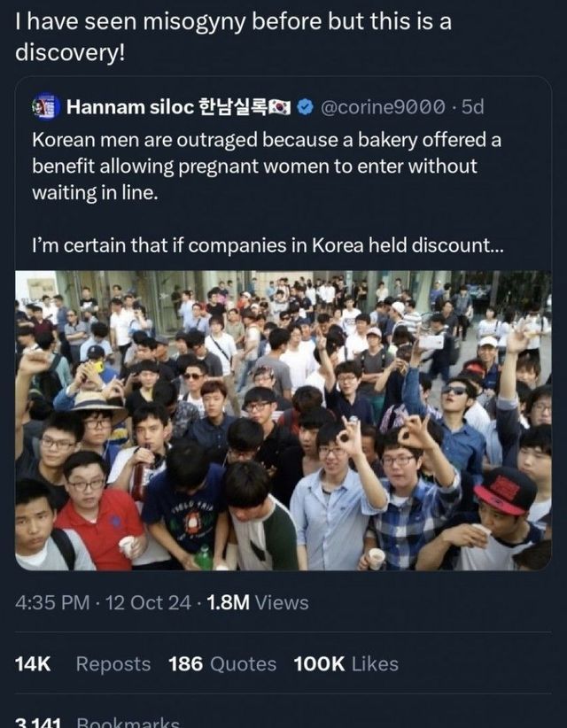Screen dimensions: 567x728
Task: Click the "I'm certain that if companies" line
Action: 268,245
